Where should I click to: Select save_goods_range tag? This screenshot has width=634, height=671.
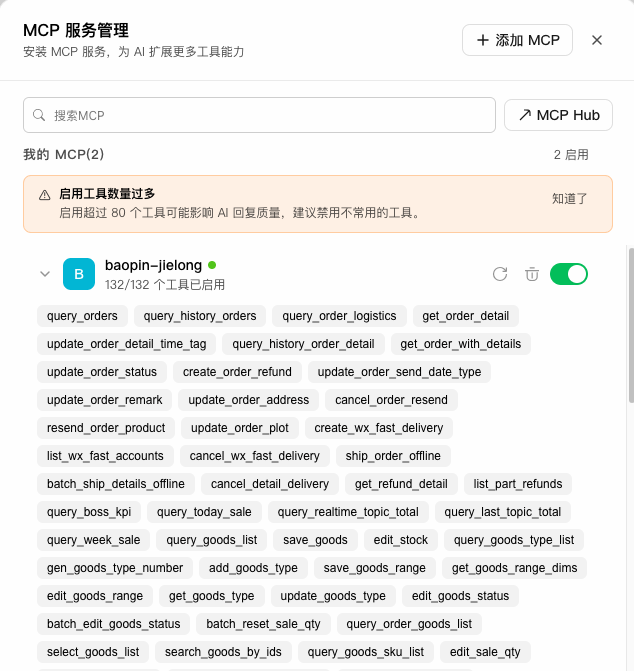tap(375, 568)
